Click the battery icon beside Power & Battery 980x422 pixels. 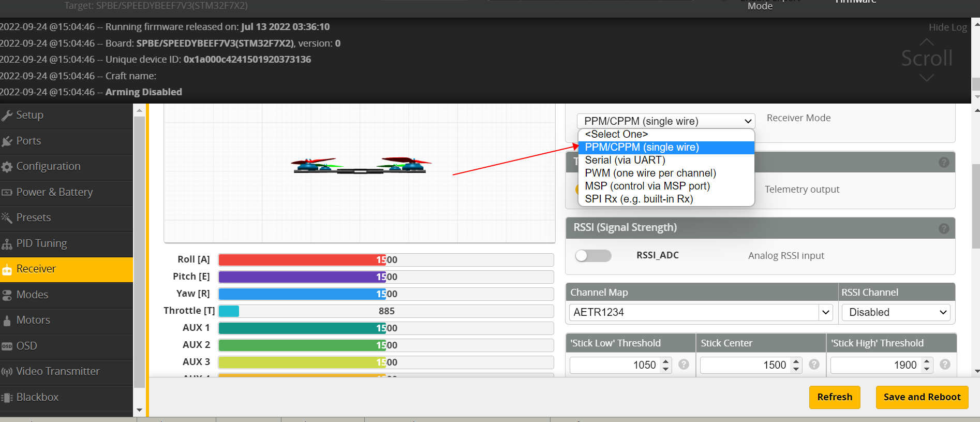7,193
